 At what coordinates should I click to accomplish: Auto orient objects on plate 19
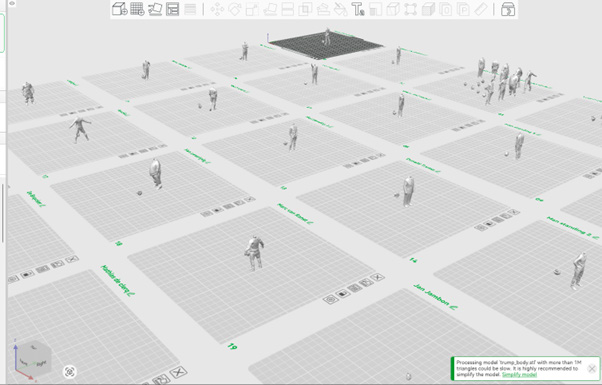tap(366, 283)
